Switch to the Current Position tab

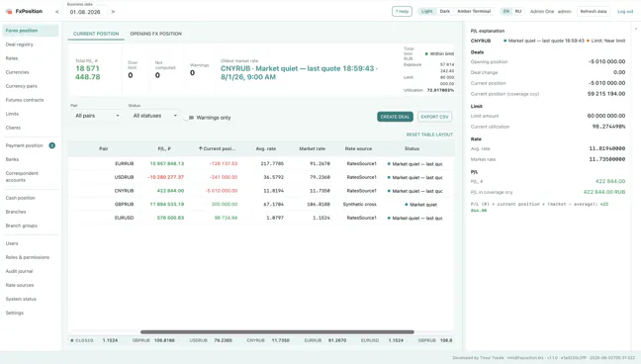click(x=96, y=34)
